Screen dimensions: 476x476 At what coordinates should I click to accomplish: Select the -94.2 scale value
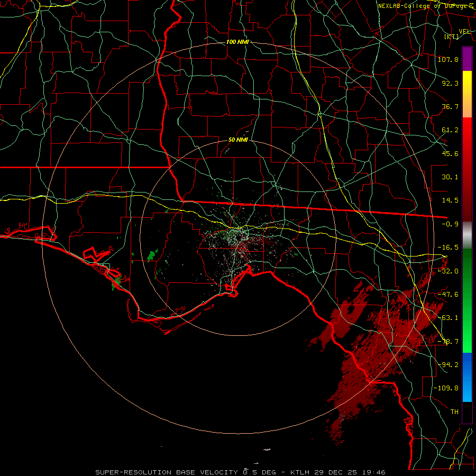[x=448, y=364]
